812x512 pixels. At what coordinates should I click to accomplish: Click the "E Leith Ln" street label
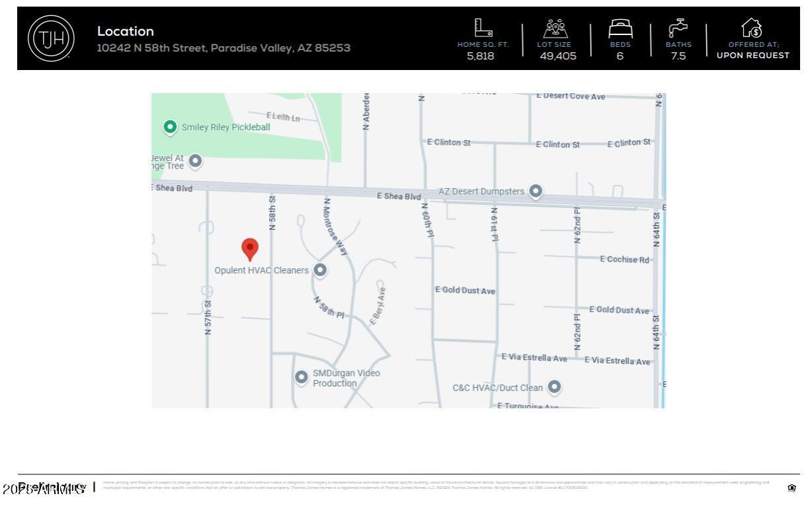(x=283, y=118)
